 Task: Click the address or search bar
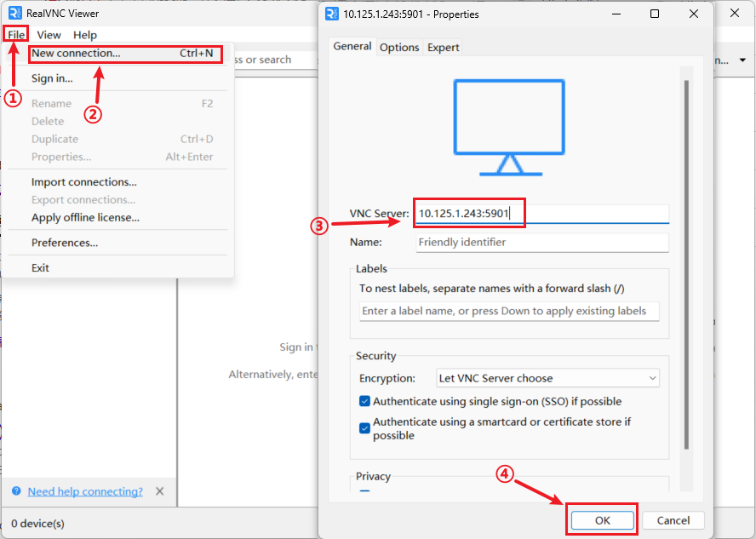click(x=276, y=60)
